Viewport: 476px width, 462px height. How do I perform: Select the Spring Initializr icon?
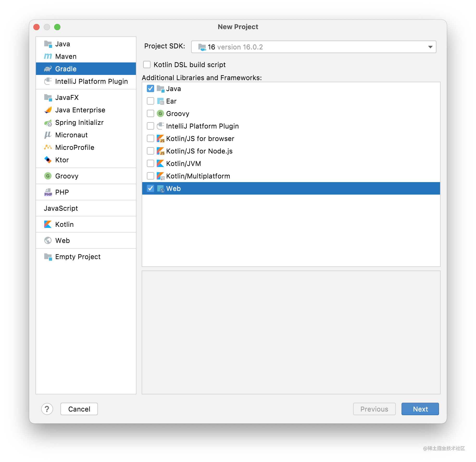pyautogui.click(x=48, y=122)
